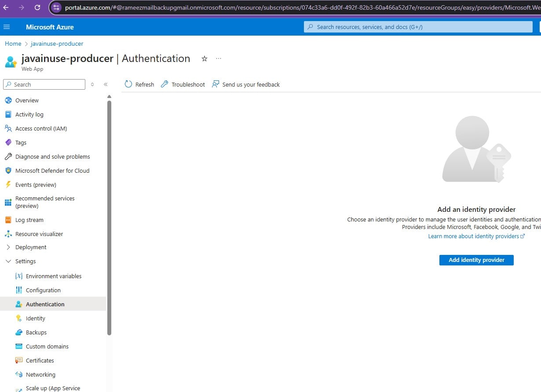The width and height of the screenshot is (541, 392).
Task: Reload the page with browser refresh icon
Action: 37,7
